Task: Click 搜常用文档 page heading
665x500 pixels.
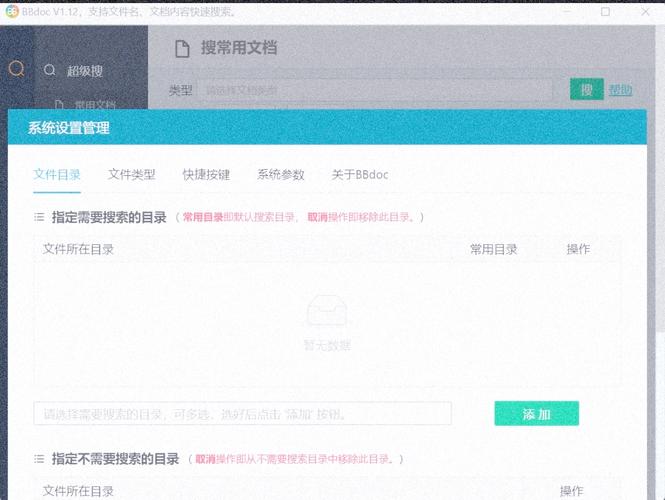Action: 239,47
